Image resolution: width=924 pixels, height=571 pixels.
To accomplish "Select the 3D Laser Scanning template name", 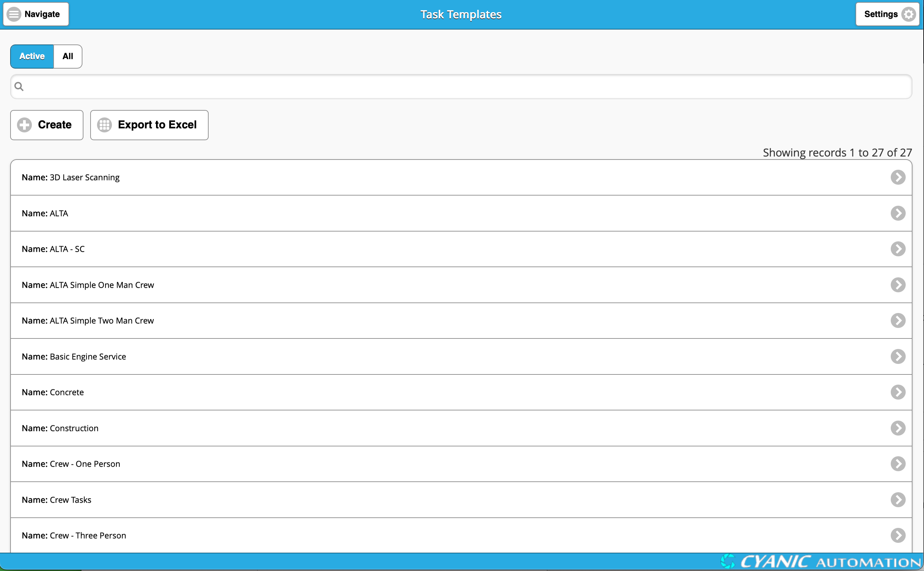I will click(x=84, y=178).
